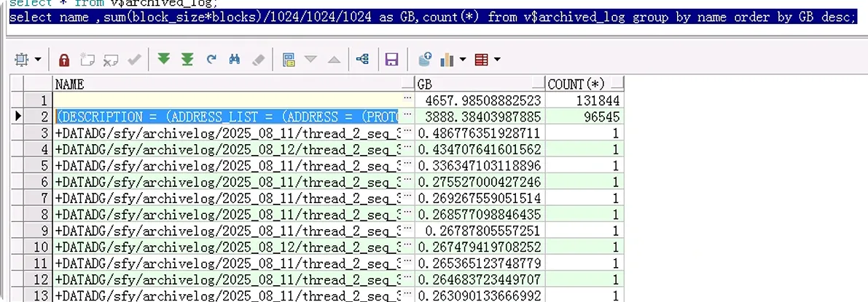Fetch last page with the double green arrow
868x302 pixels.
pyautogui.click(x=187, y=59)
